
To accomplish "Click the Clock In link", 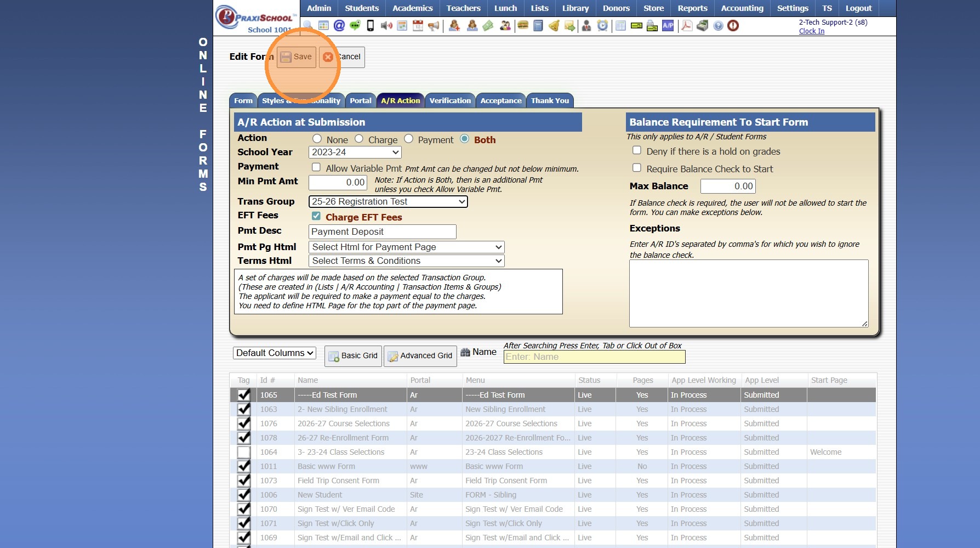I will pos(811,31).
